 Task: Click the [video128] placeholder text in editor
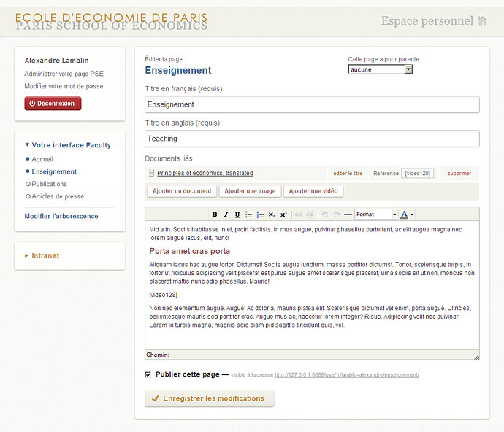[x=164, y=295]
